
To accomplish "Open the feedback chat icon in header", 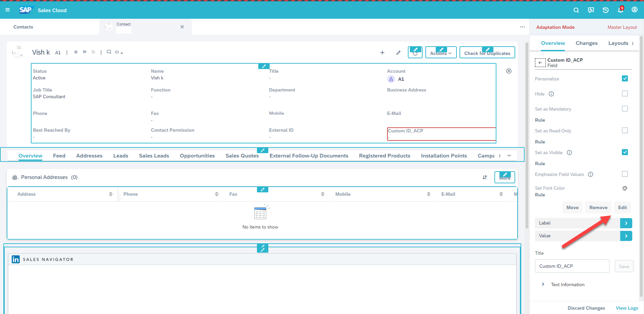I will click(x=591, y=10).
